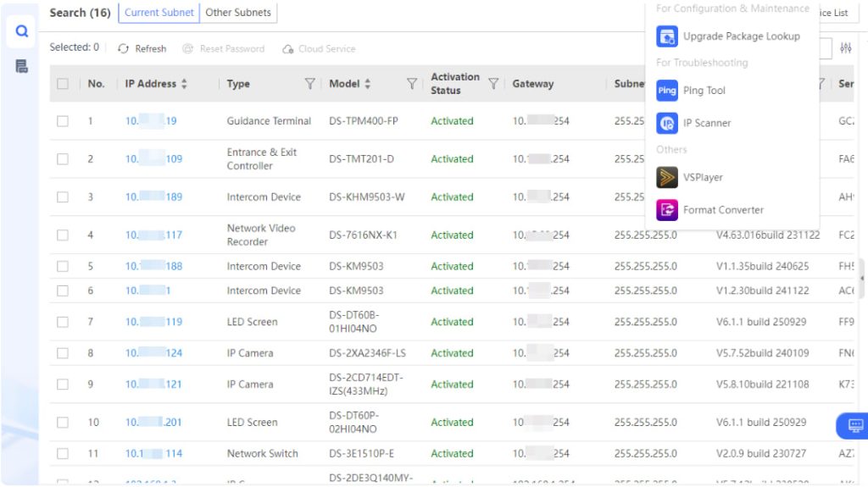The image size is (868, 487).
Task: Click the Refresh icon
Action: point(123,49)
